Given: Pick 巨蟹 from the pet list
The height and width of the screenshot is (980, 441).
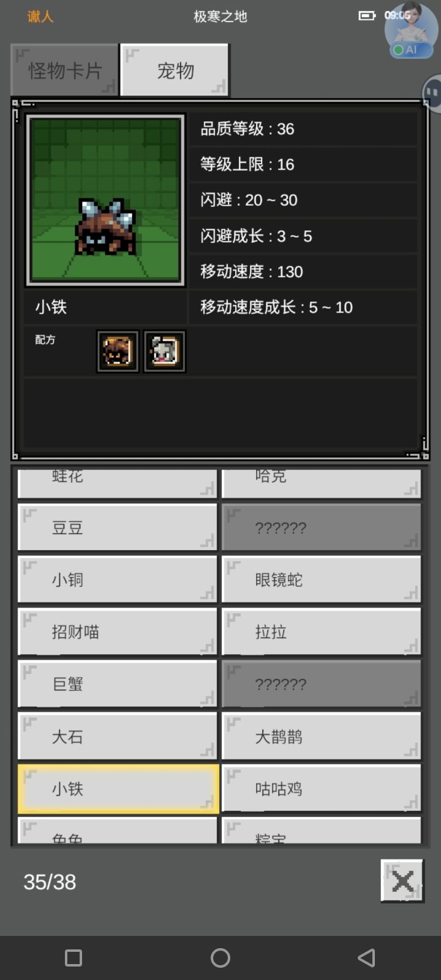Looking at the screenshot, I should pos(118,684).
